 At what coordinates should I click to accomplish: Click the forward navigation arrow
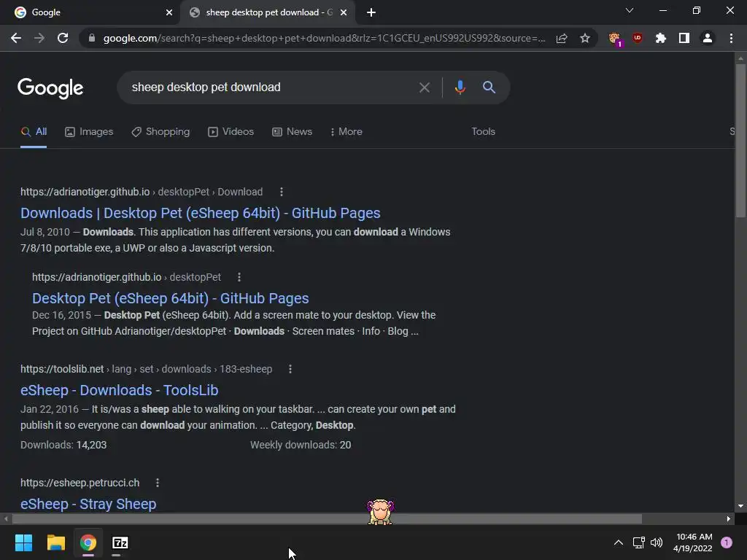point(39,38)
